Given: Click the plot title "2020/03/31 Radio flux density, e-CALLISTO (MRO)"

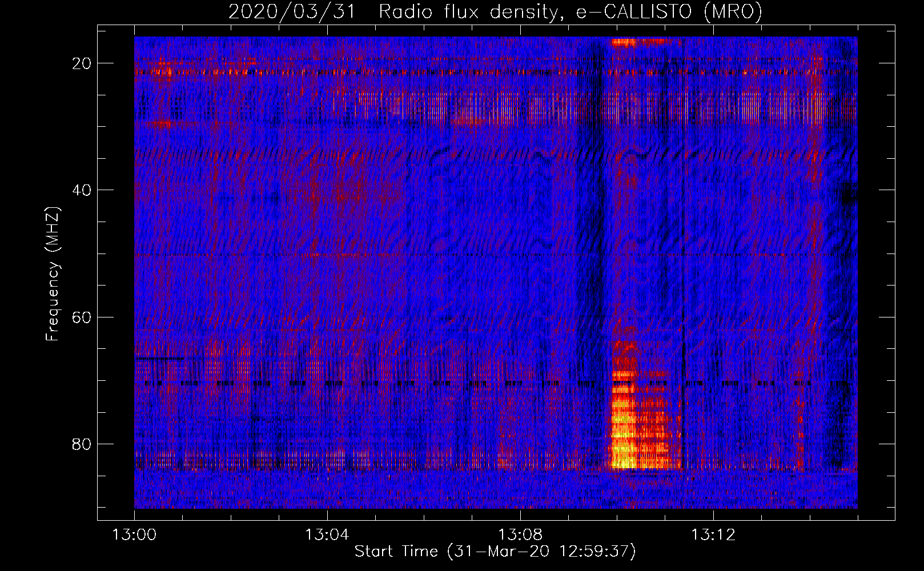Looking at the screenshot, I should [495, 12].
